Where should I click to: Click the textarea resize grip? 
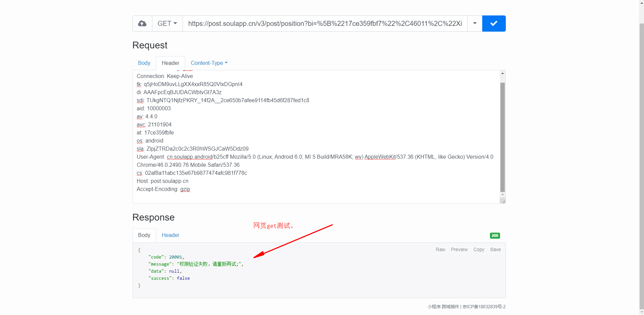click(503, 201)
